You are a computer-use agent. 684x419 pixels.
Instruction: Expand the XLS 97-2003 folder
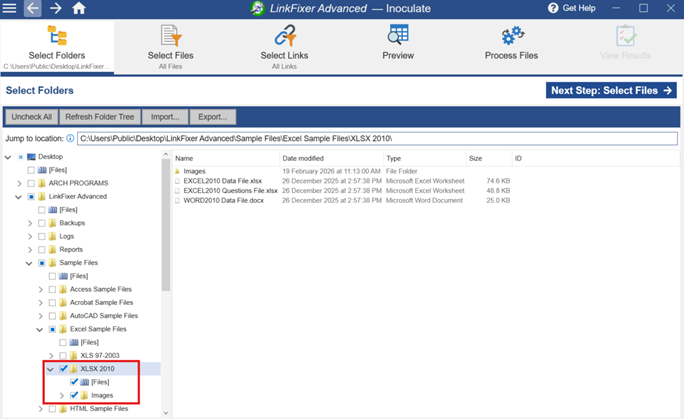(x=51, y=356)
